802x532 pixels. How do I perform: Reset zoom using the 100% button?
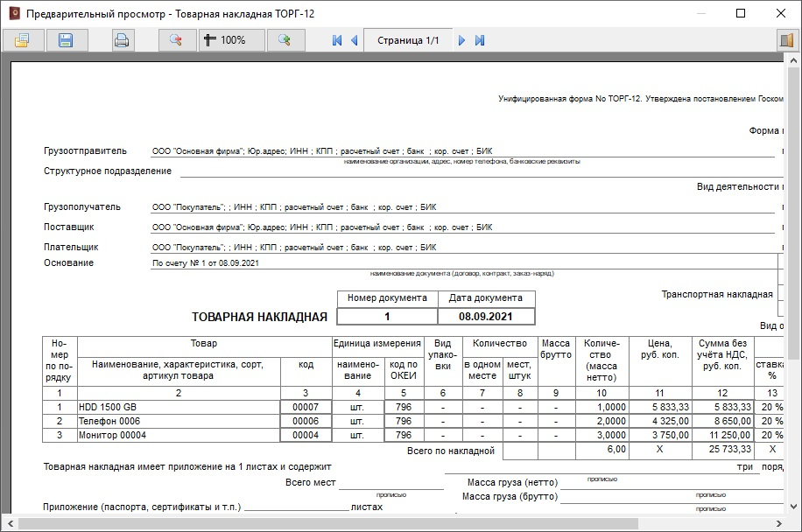pyautogui.click(x=225, y=40)
